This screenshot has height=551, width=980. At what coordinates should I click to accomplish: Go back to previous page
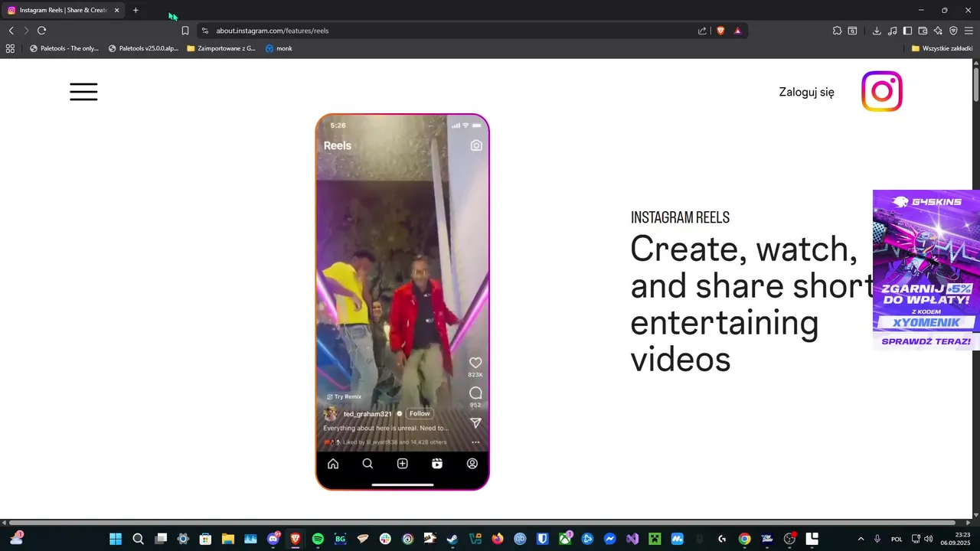click(11, 31)
